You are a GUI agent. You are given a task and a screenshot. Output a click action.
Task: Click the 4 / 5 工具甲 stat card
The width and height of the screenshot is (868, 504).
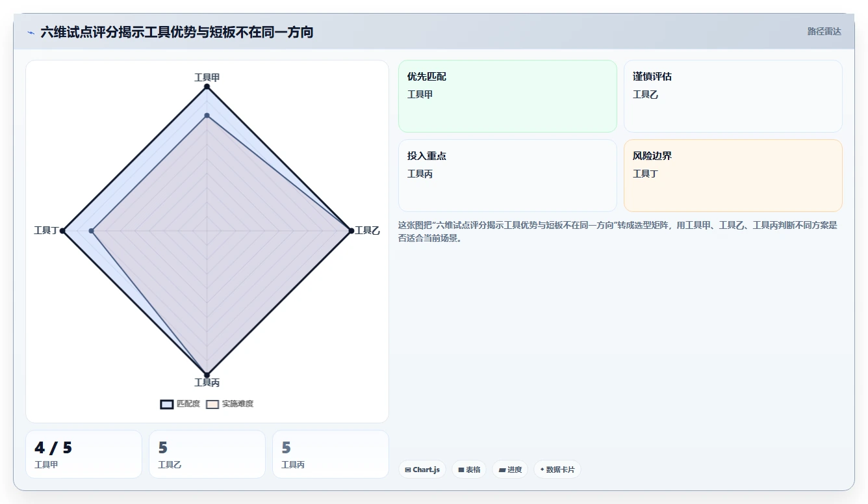(84, 454)
